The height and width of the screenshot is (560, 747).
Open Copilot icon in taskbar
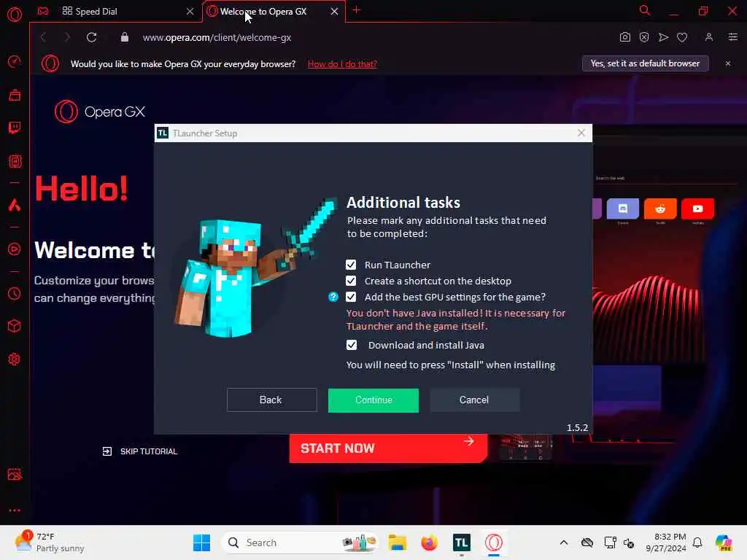pos(724,542)
